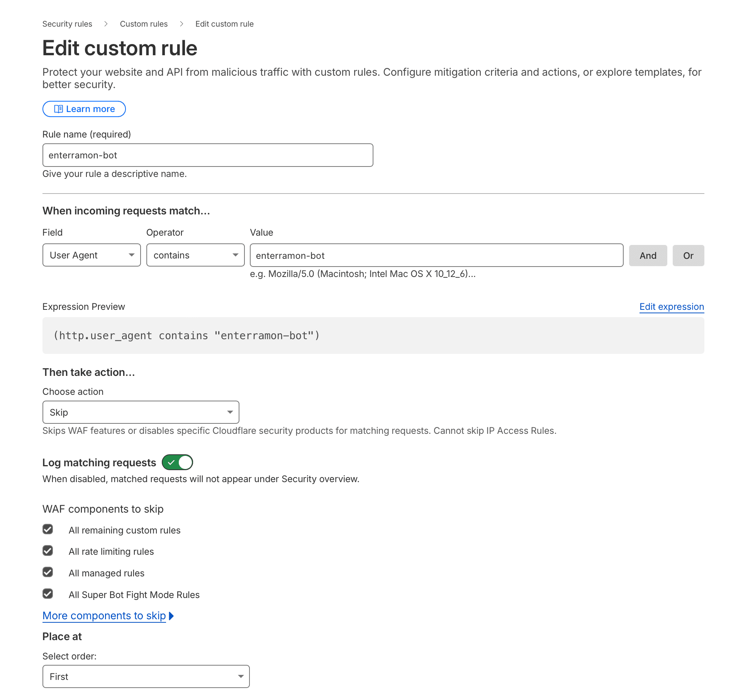This screenshot has height=700, width=743.
Task: Click the chevron on the Skip action dropdown
Action: coord(229,412)
